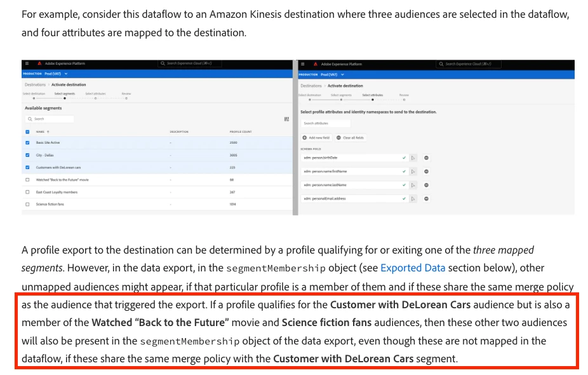This screenshot has width=588, height=375.
Task: Click Review step in attributes screenshot
Action: pyautogui.click(x=404, y=95)
